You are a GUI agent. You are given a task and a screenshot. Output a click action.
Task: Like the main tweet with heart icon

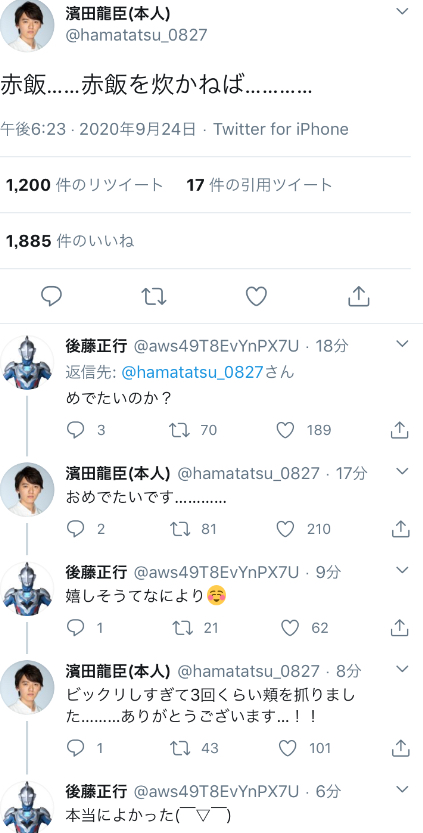[x=256, y=296]
